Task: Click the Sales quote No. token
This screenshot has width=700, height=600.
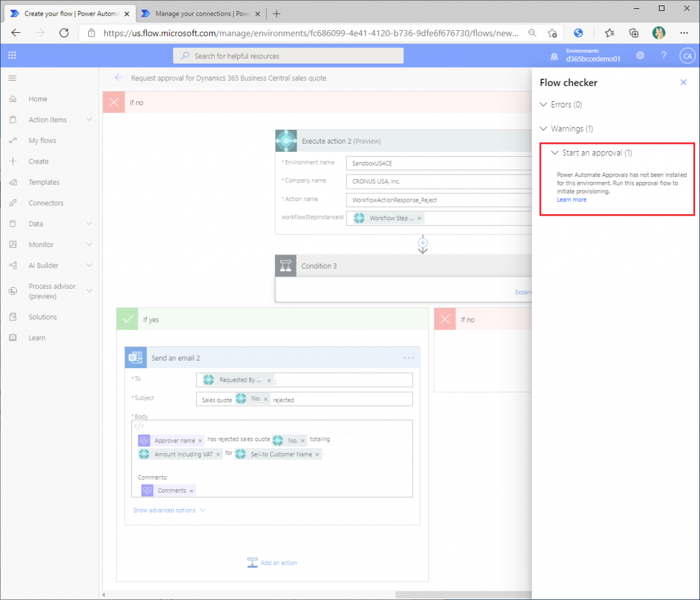Action: (253, 399)
